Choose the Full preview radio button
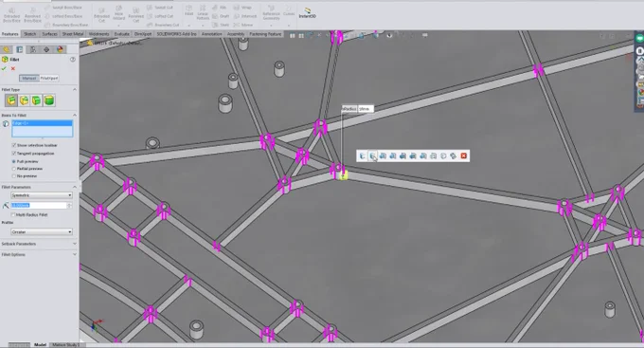This screenshot has height=348, width=644. (x=14, y=161)
